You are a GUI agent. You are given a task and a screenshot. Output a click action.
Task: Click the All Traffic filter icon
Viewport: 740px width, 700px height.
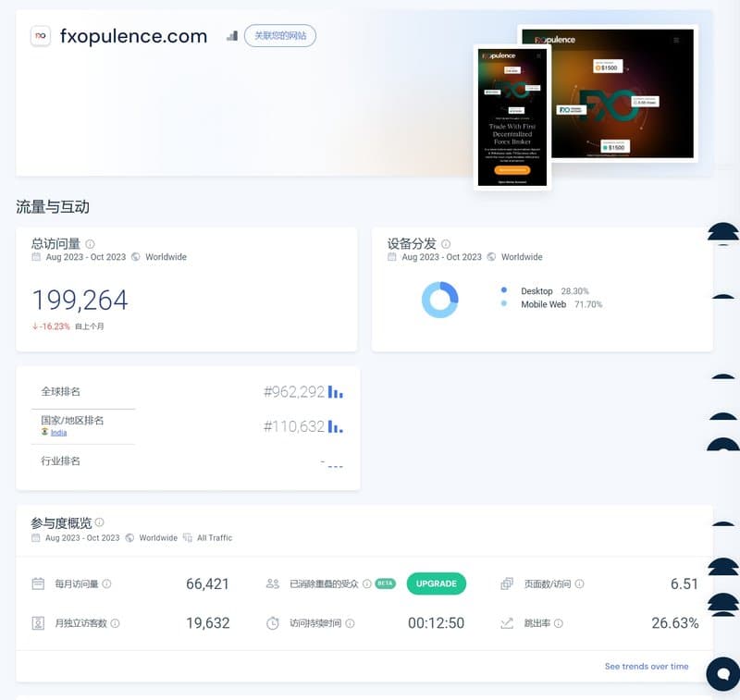click(x=188, y=538)
